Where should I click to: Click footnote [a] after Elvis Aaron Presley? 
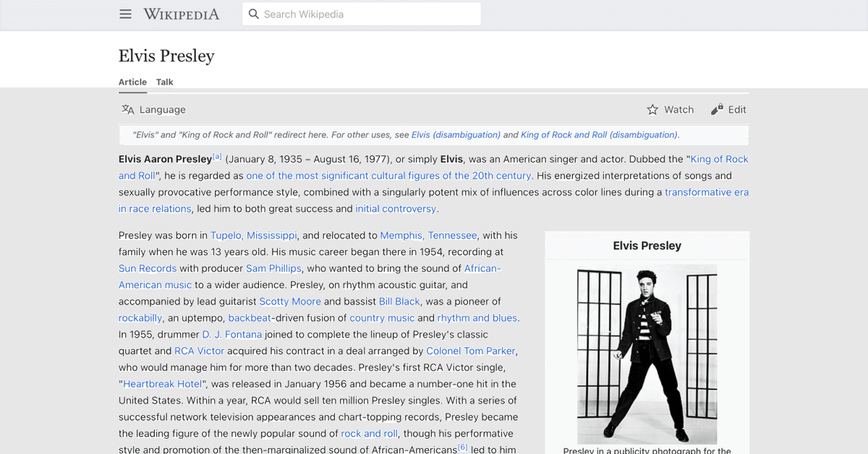pos(217,157)
